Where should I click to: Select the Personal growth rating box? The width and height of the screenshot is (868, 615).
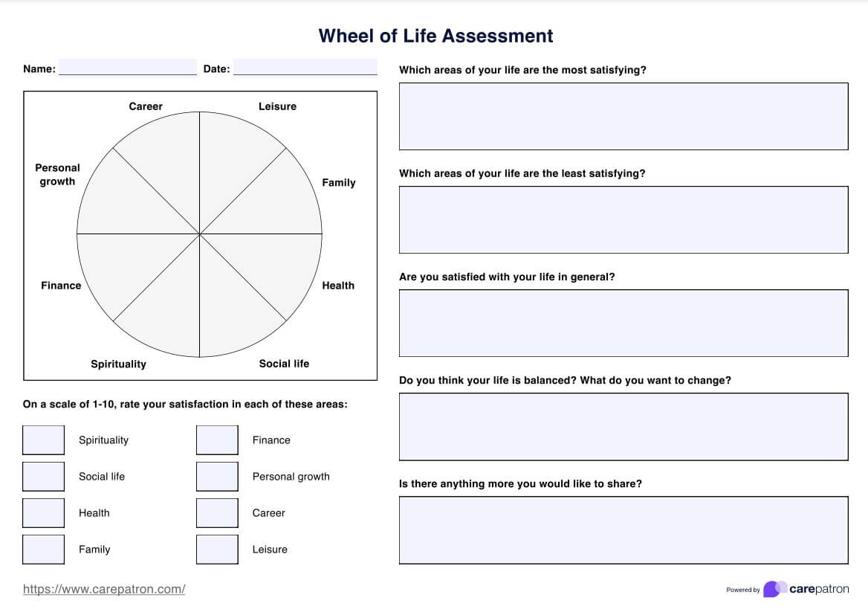[217, 477]
